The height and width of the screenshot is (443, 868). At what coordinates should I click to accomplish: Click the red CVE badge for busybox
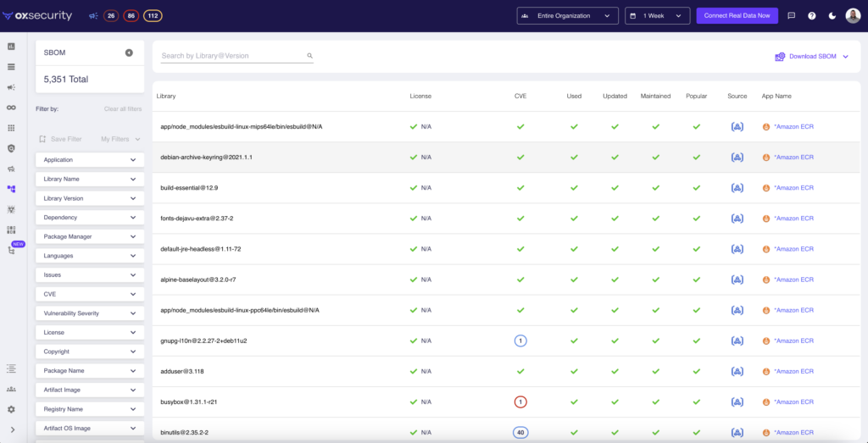(x=520, y=402)
